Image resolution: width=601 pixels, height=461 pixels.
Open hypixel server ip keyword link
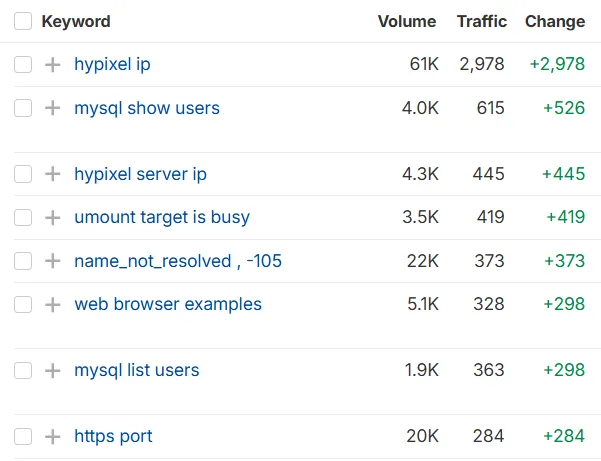(x=140, y=174)
